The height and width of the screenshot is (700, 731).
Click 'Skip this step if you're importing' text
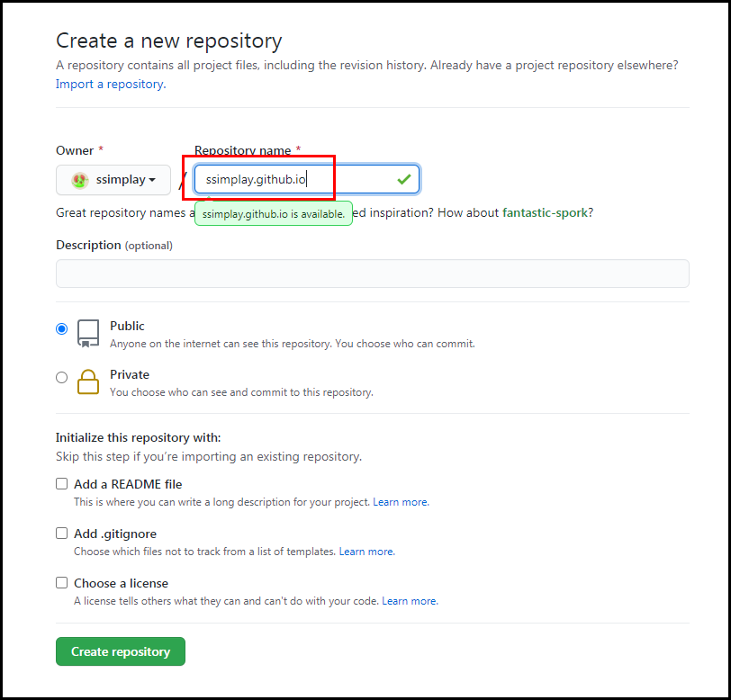click(x=209, y=457)
